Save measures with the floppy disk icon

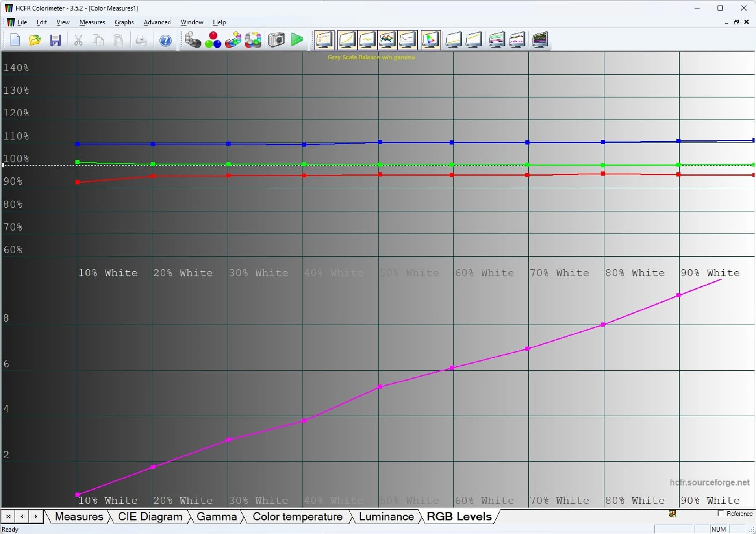[x=56, y=40]
